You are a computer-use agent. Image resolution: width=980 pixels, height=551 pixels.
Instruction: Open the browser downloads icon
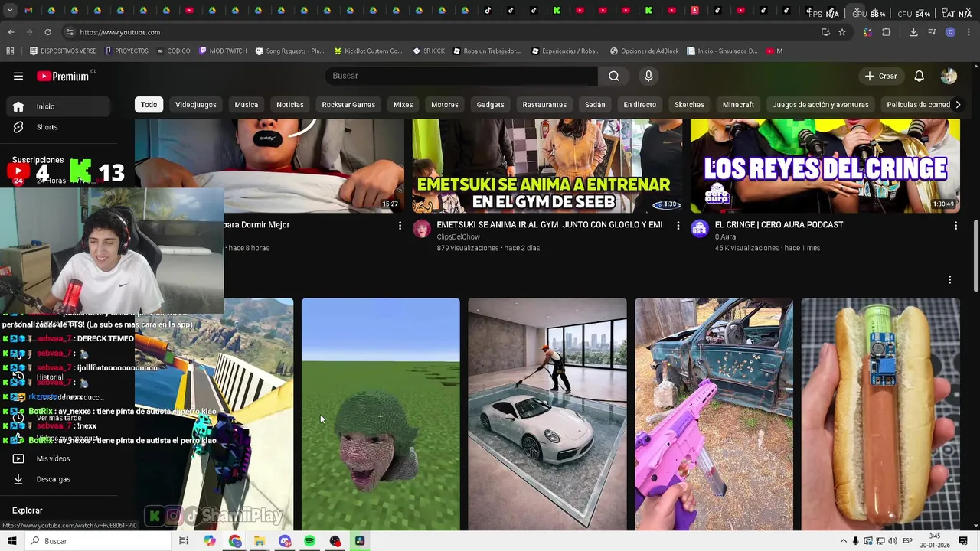913,32
